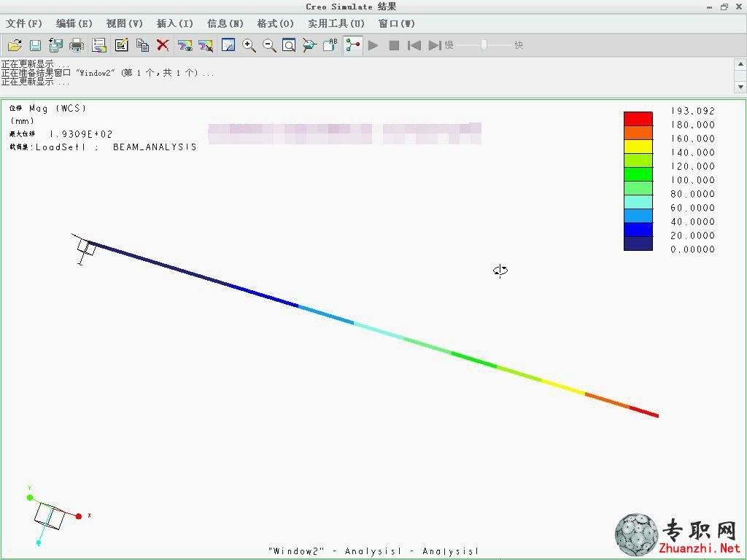Open the 实用工具(U) menu
Image resolution: width=747 pixels, height=560 pixels.
[336, 23]
